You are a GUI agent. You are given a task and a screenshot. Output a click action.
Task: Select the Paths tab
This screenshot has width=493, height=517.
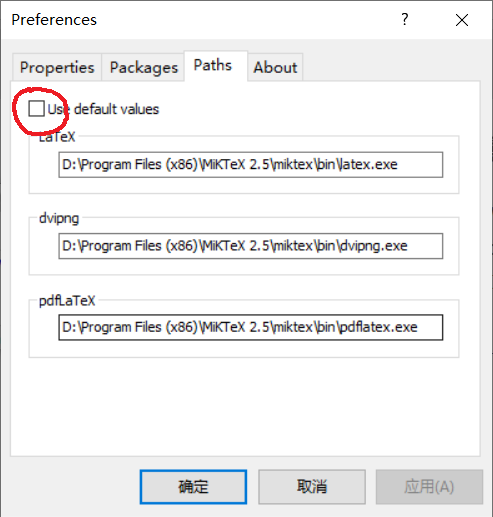tap(213, 65)
